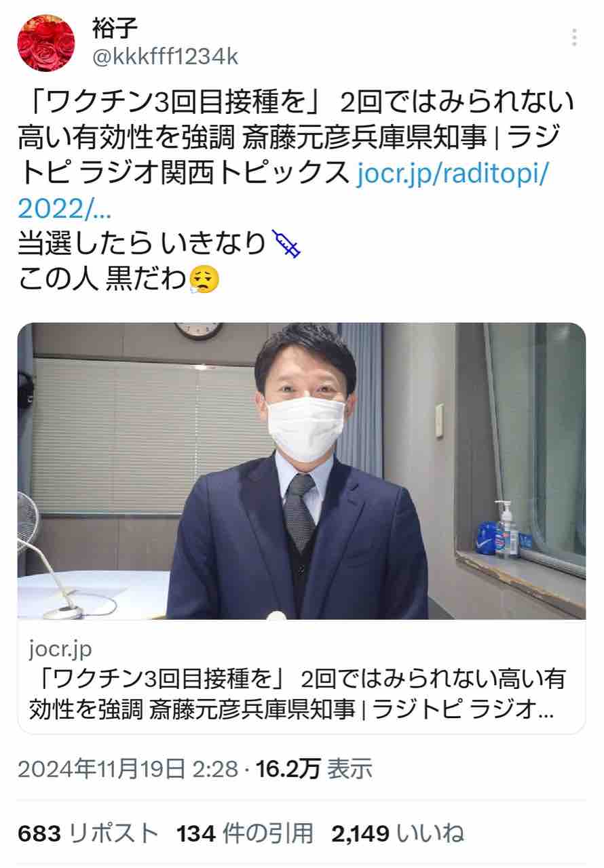
Task: Open the three-dot more options menu
Action: [575, 37]
